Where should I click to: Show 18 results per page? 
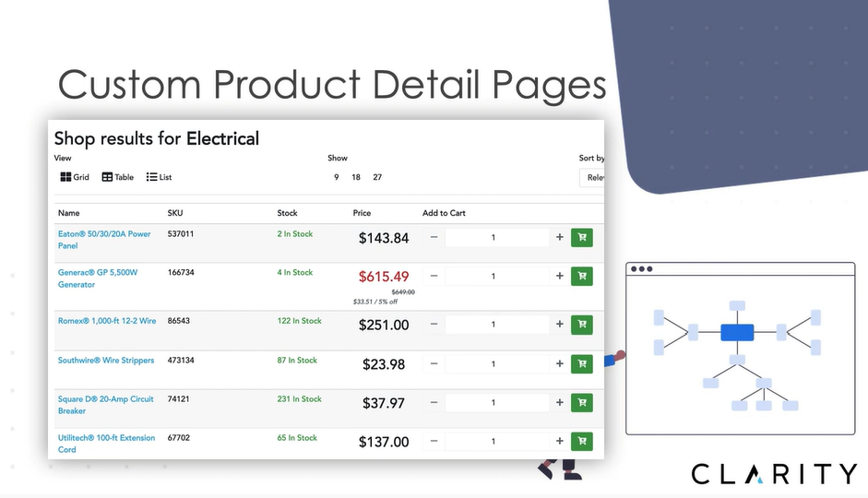tap(356, 177)
